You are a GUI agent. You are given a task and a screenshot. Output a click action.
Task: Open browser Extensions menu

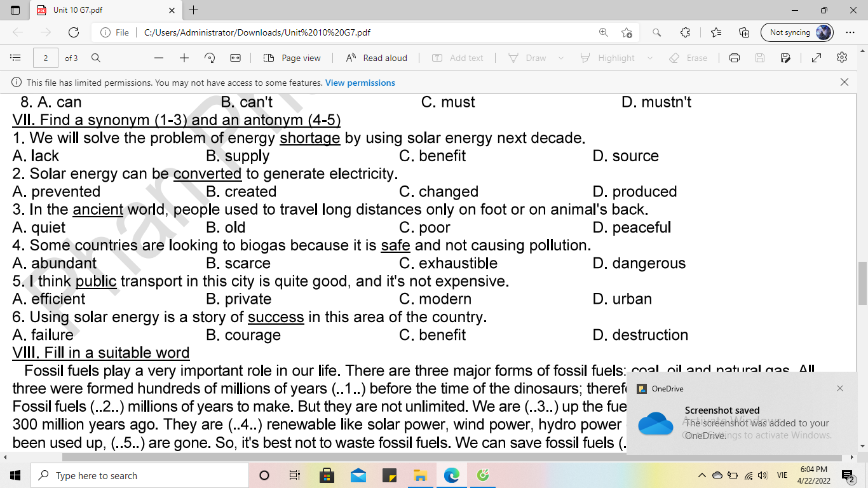685,32
